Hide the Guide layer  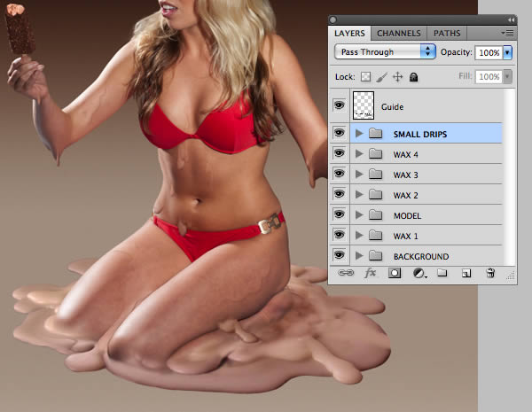339,105
